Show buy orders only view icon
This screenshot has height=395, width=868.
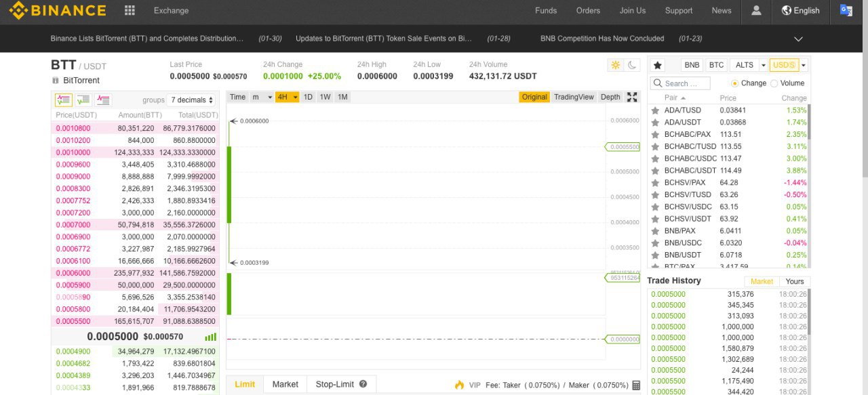[x=83, y=100]
